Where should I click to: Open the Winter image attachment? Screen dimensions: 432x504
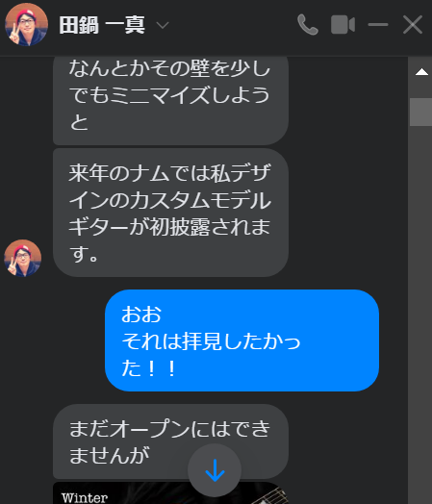pyautogui.click(x=170, y=493)
